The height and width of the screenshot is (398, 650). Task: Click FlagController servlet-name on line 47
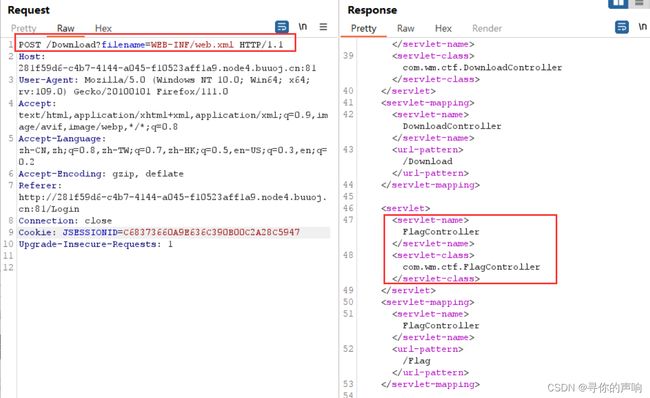441,232
